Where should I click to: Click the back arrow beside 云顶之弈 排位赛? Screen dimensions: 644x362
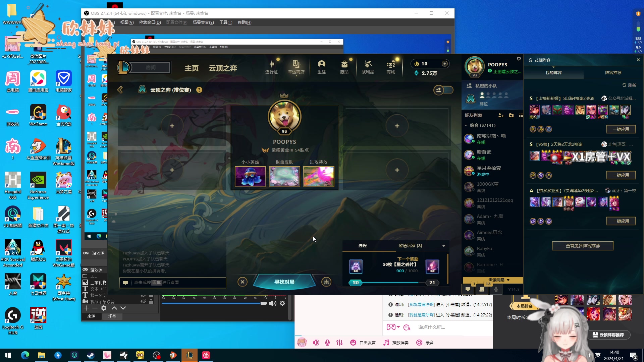(x=120, y=89)
